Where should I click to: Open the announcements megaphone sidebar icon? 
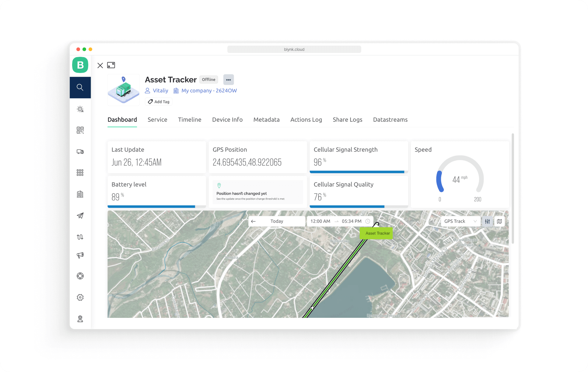[80, 255]
